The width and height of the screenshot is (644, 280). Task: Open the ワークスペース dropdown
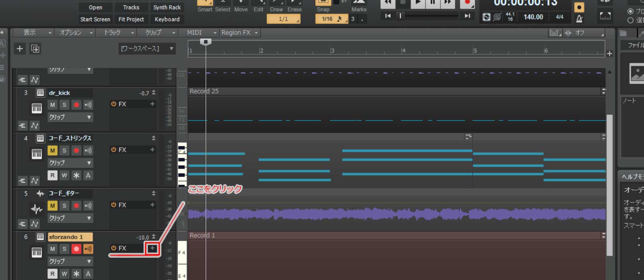[x=147, y=49]
